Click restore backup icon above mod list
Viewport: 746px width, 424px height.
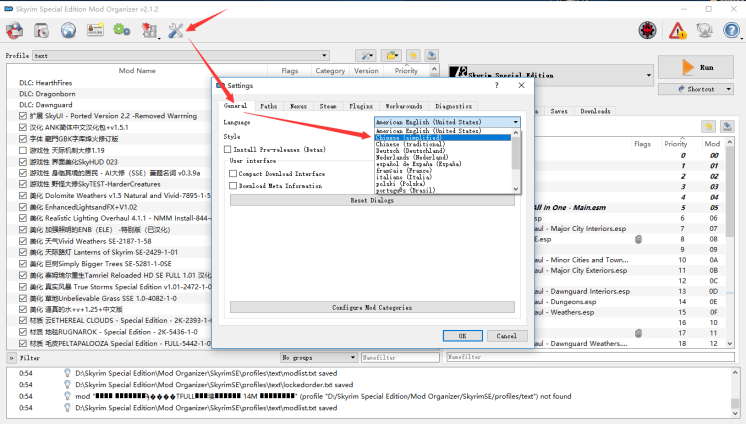(413, 56)
